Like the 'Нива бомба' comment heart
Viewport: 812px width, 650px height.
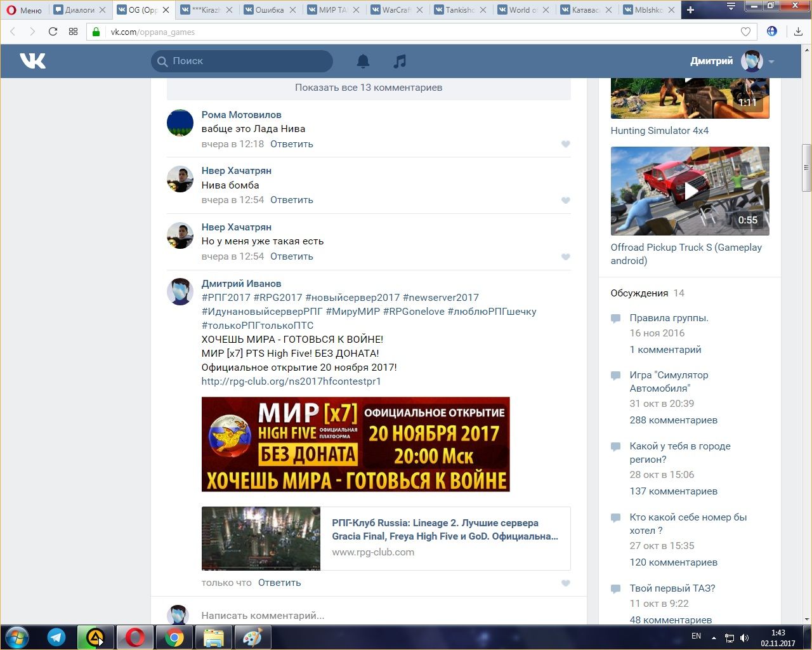coord(566,201)
